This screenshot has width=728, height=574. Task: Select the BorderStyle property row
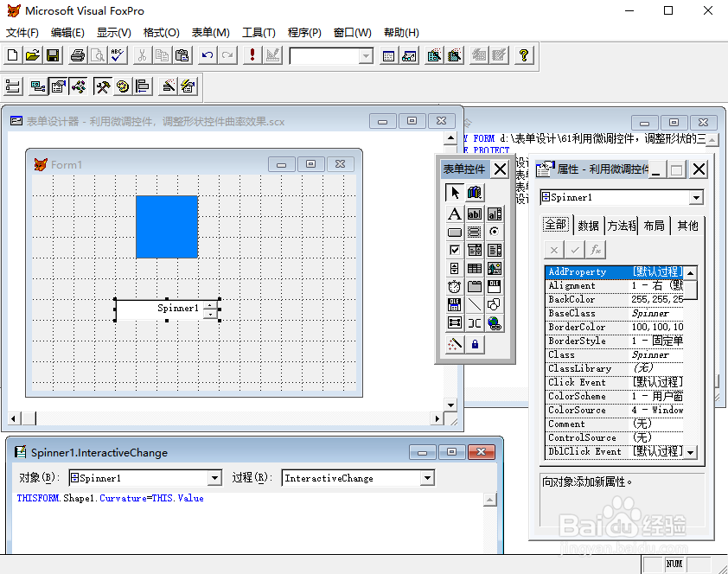click(x=615, y=341)
